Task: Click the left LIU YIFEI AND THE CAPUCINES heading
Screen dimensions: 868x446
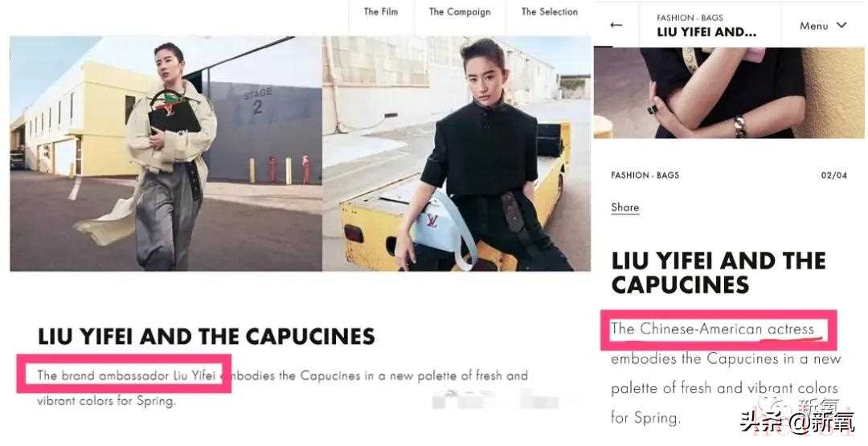Action: coord(206,337)
